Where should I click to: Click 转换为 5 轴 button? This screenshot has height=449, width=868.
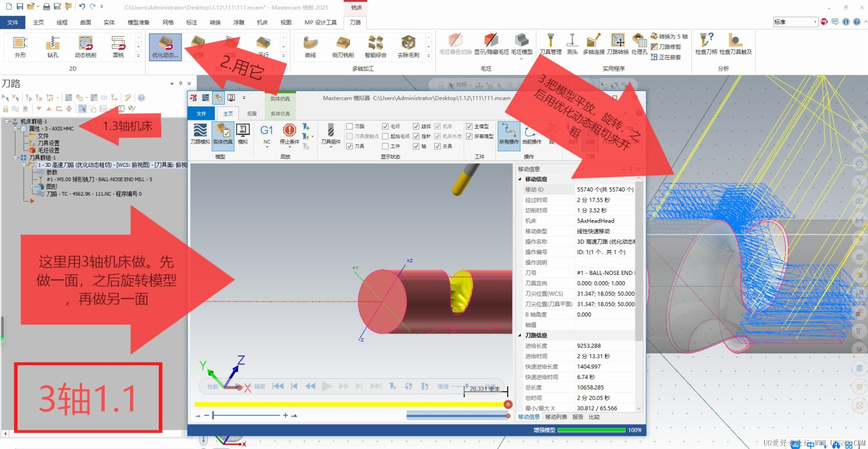(x=669, y=36)
